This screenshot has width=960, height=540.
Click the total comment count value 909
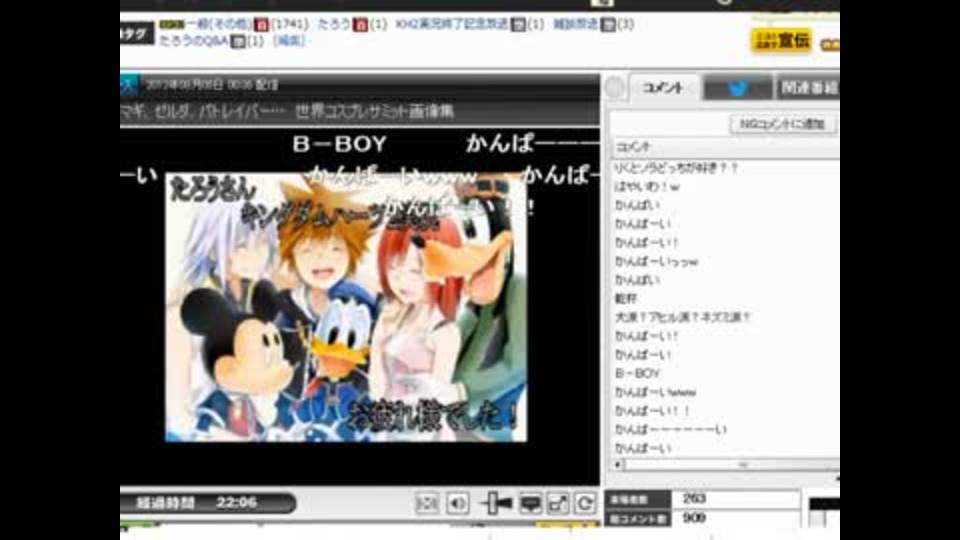(x=694, y=518)
